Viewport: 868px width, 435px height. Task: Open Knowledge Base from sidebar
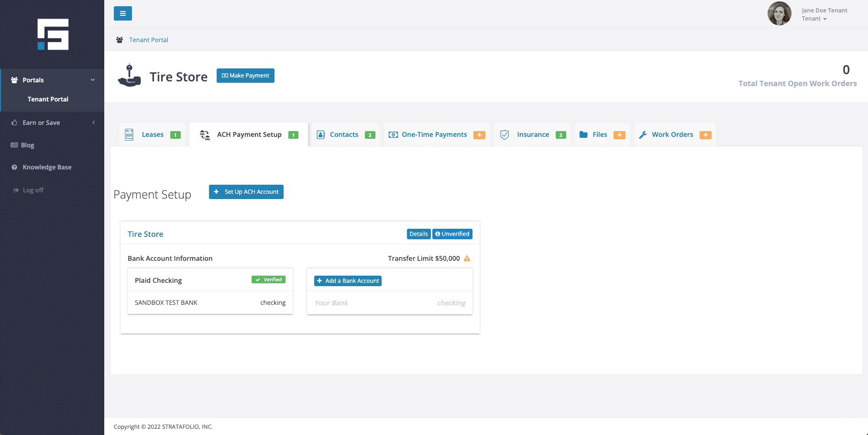(x=47, y=167)
